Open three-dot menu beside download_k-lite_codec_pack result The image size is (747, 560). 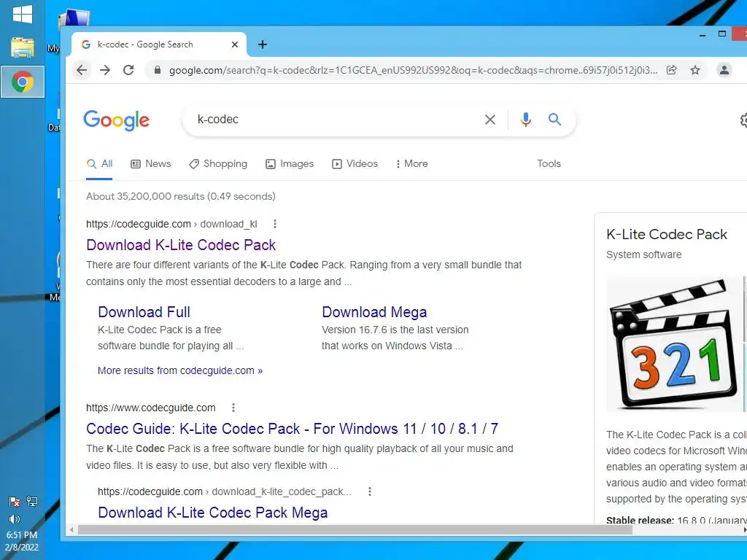(370, 491)
